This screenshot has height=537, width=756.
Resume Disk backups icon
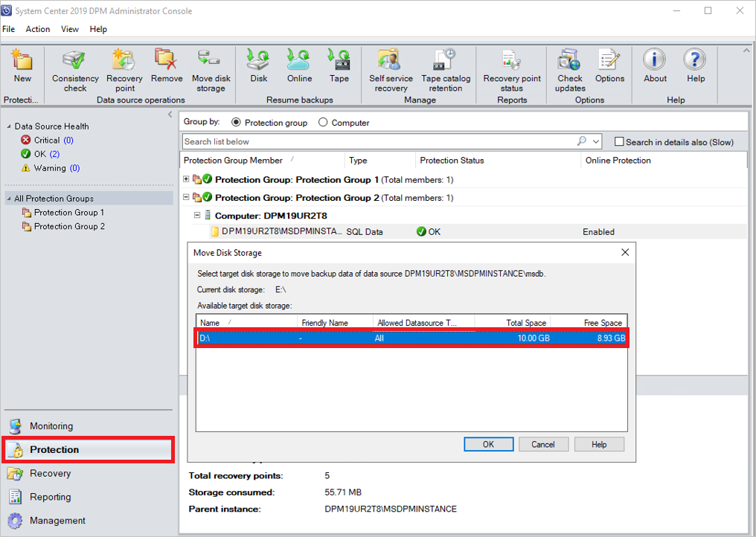[258, 60]
